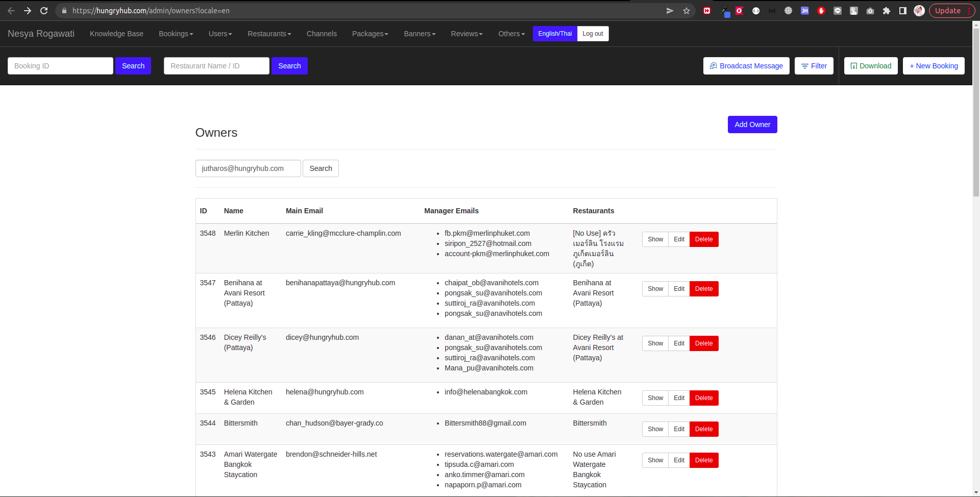Expand the Others dropdown menu
The width and height of the screenshot is (980, 497).
click(x=511, y=34)
